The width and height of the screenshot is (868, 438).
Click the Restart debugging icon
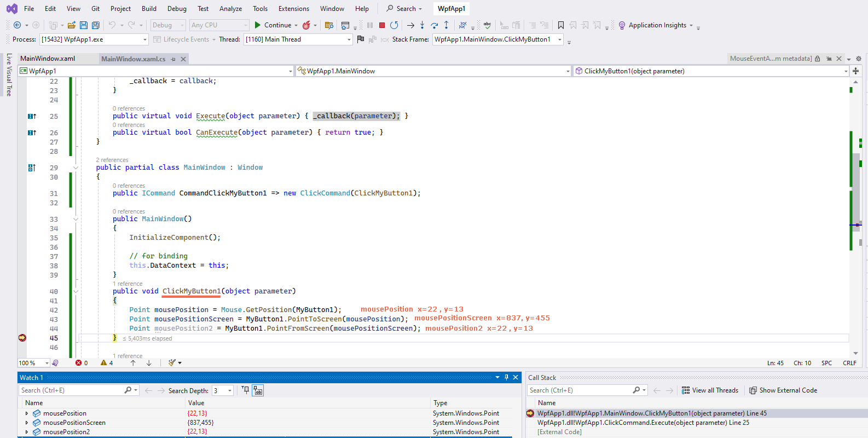394,25
